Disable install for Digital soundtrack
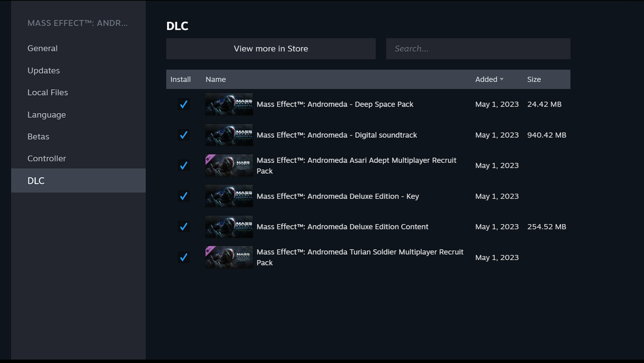 pyautogui.click(x=184, y=135)
